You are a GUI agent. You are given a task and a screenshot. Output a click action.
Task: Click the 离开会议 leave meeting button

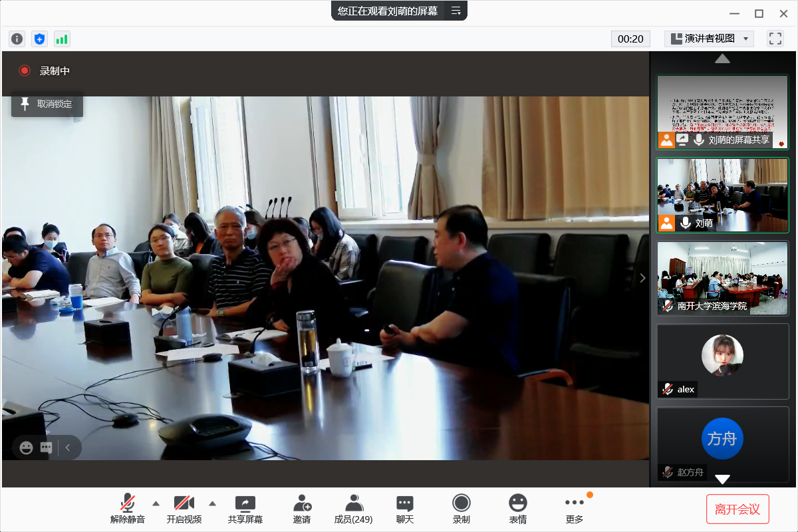[737, 509]
